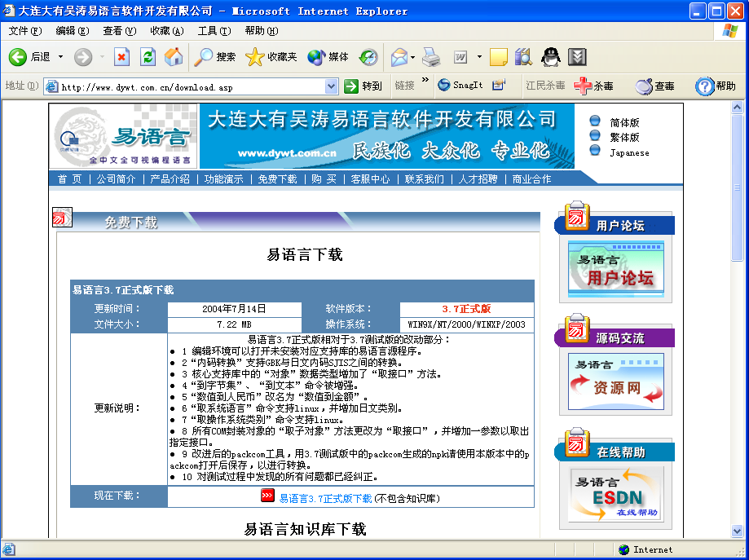Click the icon right of SnagIt
Viewport: 749px width, 560px height.
click(x=499, y=85)
